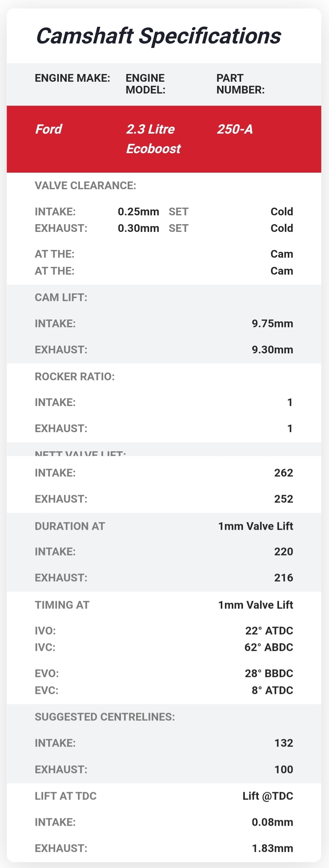Click the VALVE CLEARANCE section label
This screenshot has height=868, width=329.
[85, 186]
